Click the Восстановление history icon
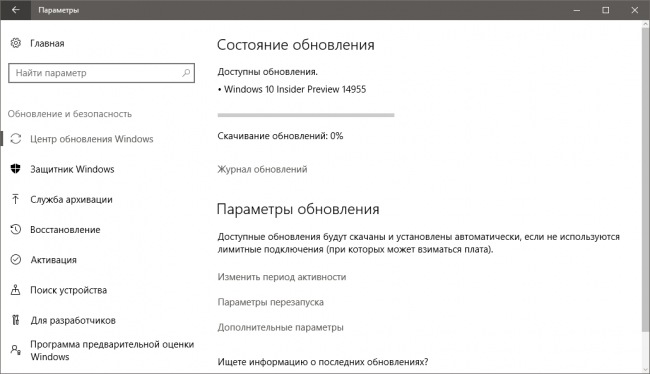Viewport: 650px width, 374px height. (16, 229)
